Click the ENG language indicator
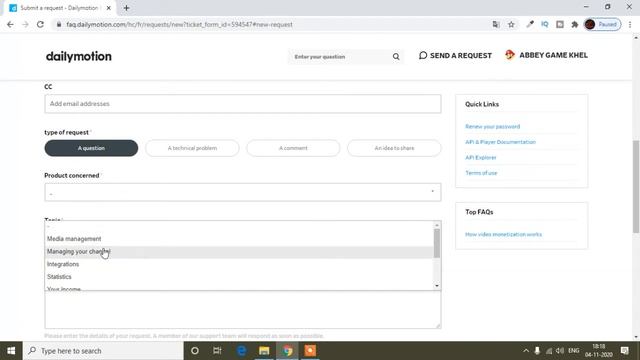The width and height of the screenshot is (640, 360). click(573, 351)
